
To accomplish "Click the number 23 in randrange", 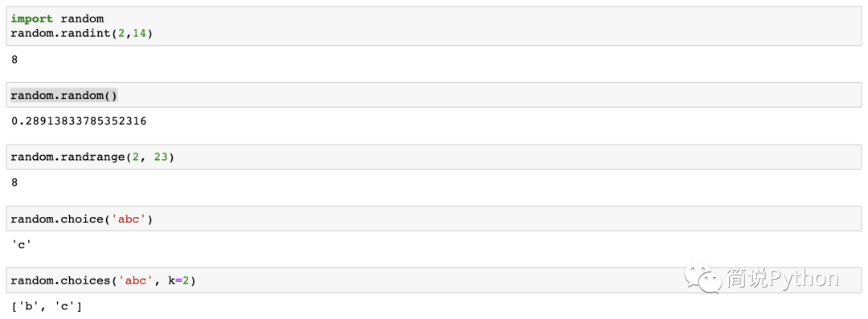I will click(x=162, y=157).
